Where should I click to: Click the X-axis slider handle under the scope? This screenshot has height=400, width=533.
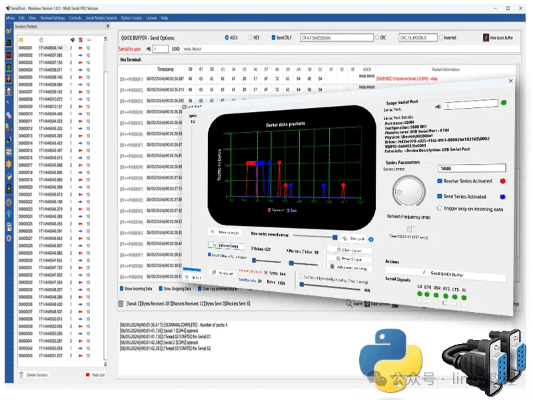pos(254,260)
